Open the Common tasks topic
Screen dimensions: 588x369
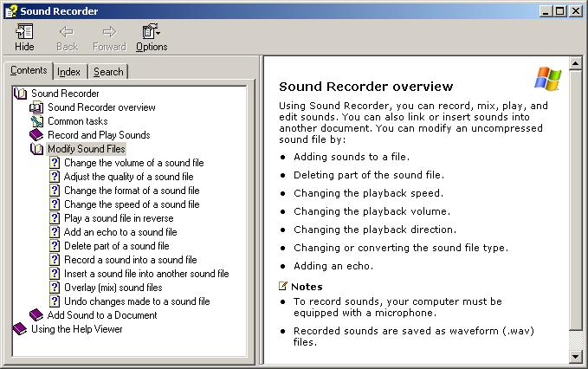(78, 121)
